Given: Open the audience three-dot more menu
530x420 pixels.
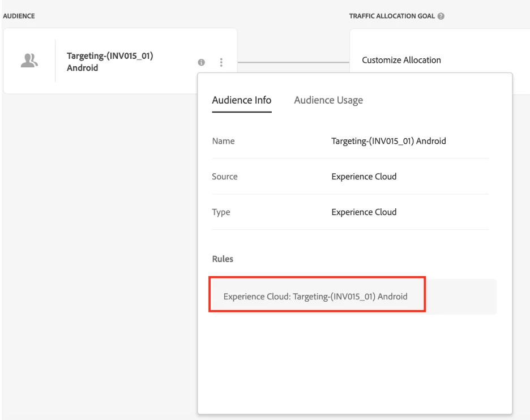Looking at the screenshot, I should pyautogui.click(x=221, y=62).
